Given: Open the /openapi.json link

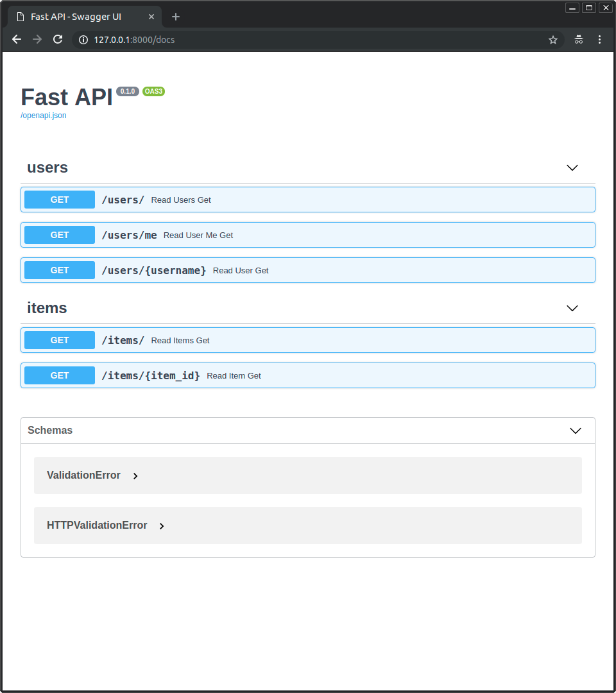Looking at the screenshot, I should pos(44,116).
